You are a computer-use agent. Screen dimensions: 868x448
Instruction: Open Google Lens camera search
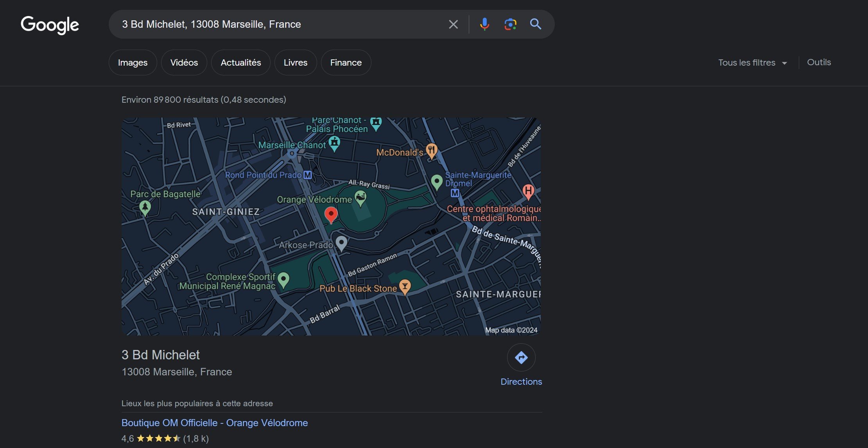[x=510, y=24]
